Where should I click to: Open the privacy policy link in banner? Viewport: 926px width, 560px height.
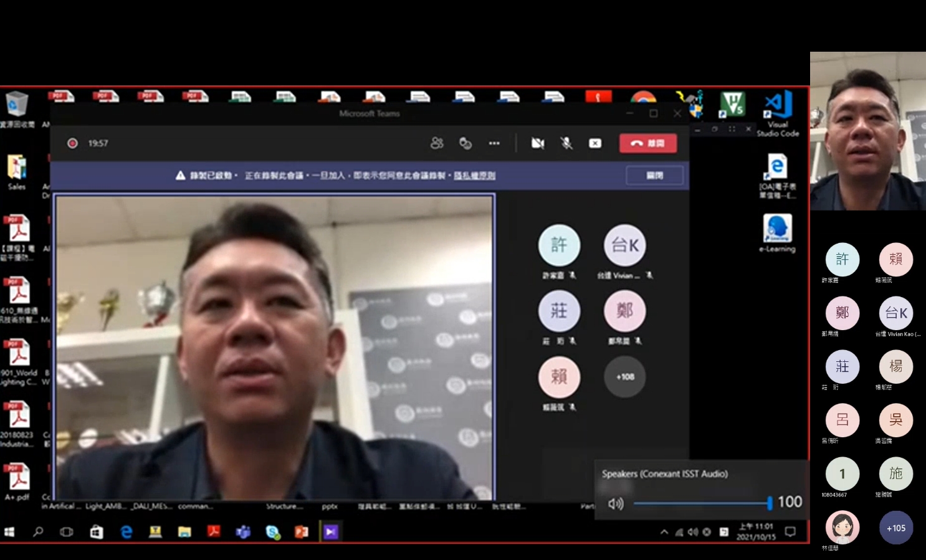click(474, 176)
